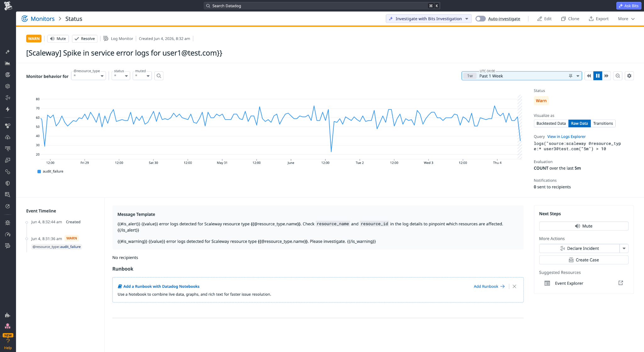The height and width of the screenshot is (352, 644).
Task: Open the hexagon-knot sidebar icon below Monitors
Action: 8,86
